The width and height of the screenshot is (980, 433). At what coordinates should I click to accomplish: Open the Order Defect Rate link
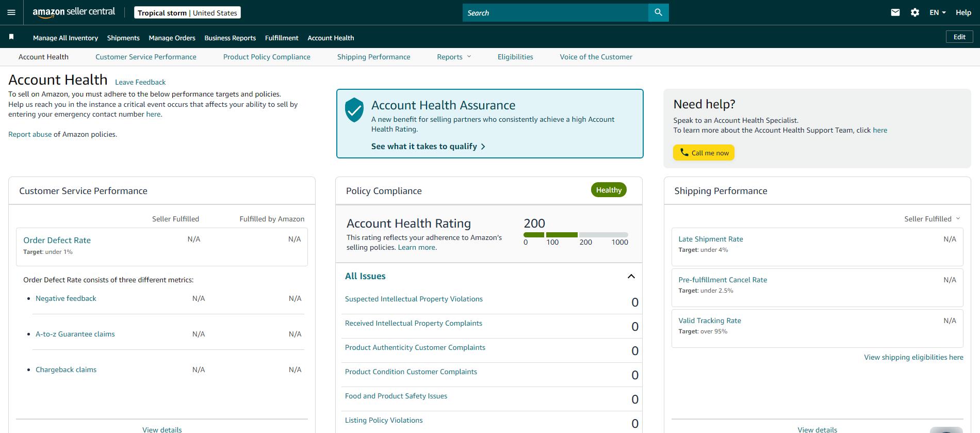point(57,240)
